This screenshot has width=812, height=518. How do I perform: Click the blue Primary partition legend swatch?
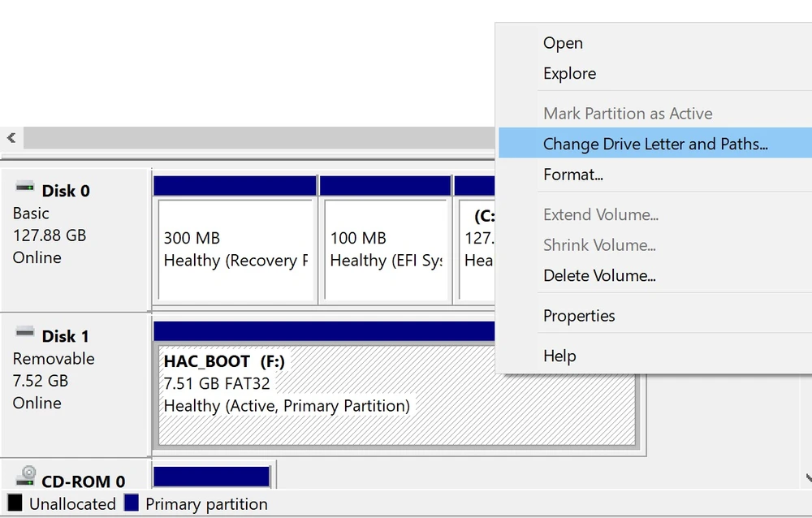click(x=131, y=503)
